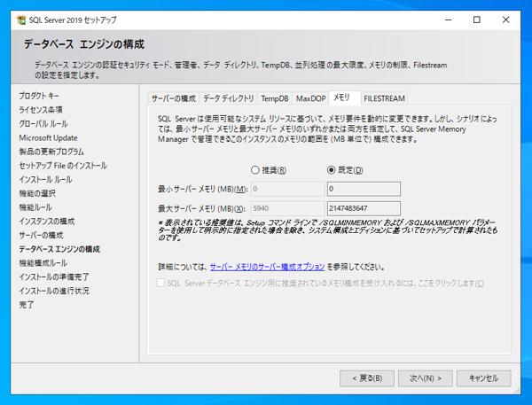Click the 最小サーバー メモリ (MB)(M) label
Screen dimensions: 532x405
point(203,189)
